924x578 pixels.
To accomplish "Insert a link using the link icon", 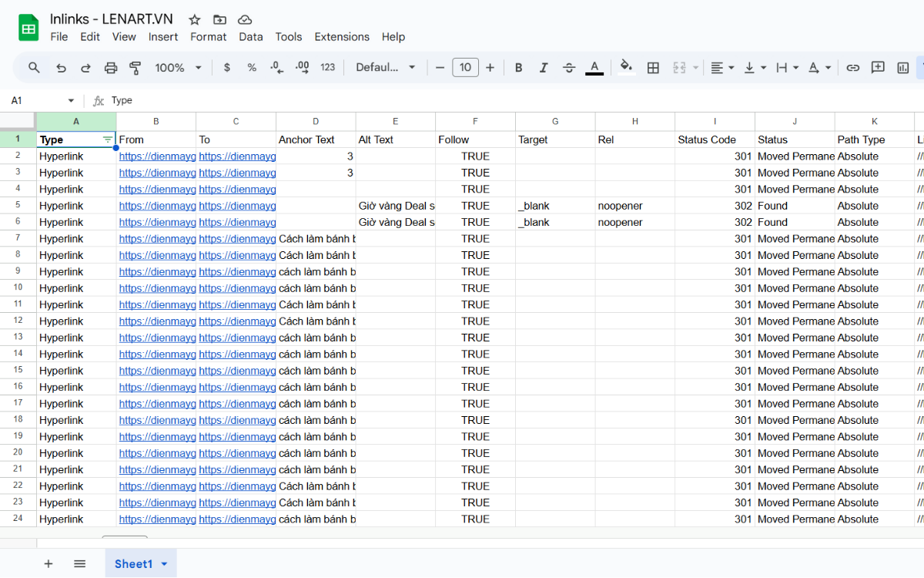I will tap(852, 68).
